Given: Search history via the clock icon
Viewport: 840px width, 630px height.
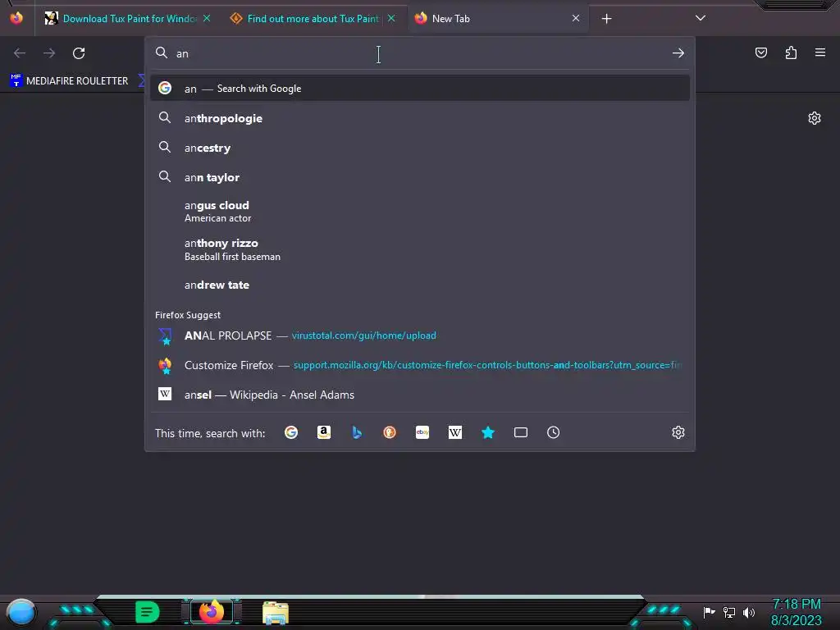Looking at the screenshot, I should [554, 432].
